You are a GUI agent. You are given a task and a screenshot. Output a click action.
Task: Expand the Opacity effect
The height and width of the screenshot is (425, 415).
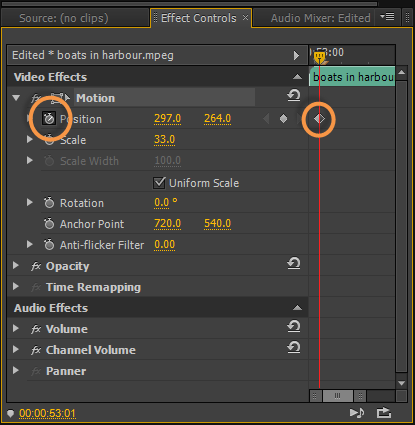pos(15,266)
